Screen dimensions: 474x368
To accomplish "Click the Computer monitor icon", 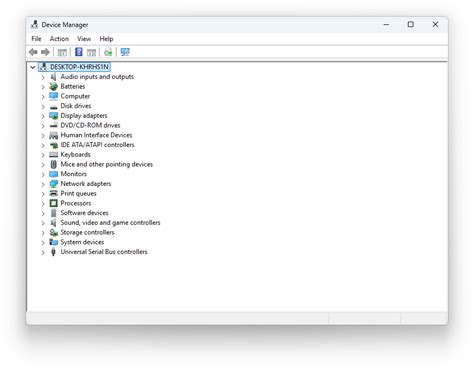I will click(53, 96).
